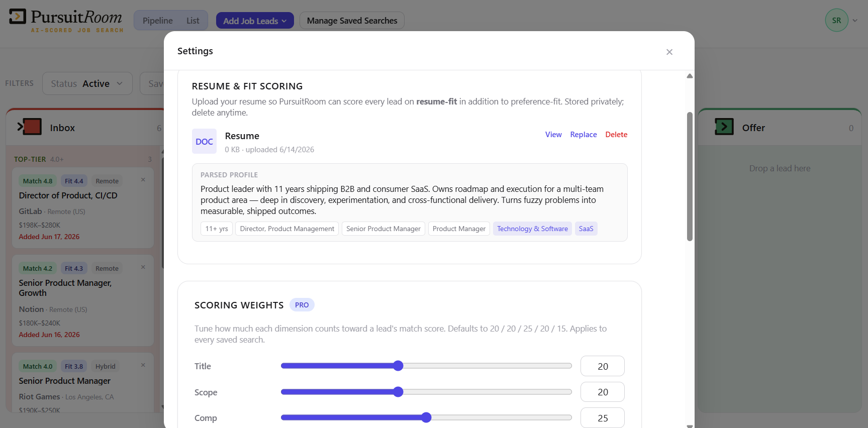The height and width of the screenshot is (428, 868).
Task: Adjust the Comp weight slider
Action: coord(426,417)
